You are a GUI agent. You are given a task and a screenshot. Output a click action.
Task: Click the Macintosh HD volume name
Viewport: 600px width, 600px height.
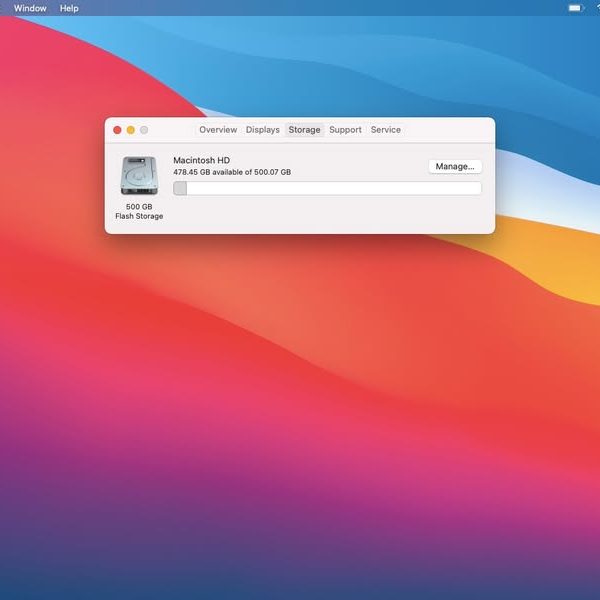(x=201, y=160)
